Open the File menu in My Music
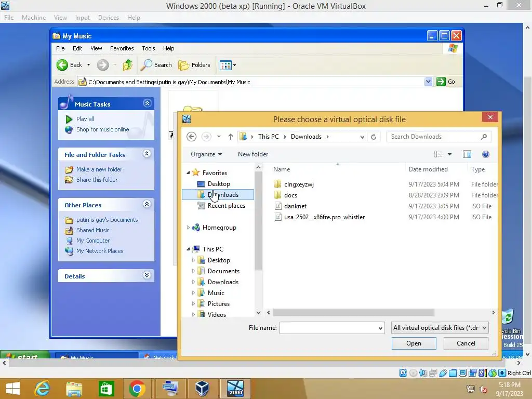This screenshot has width=532, height=399. pos(60,48)
